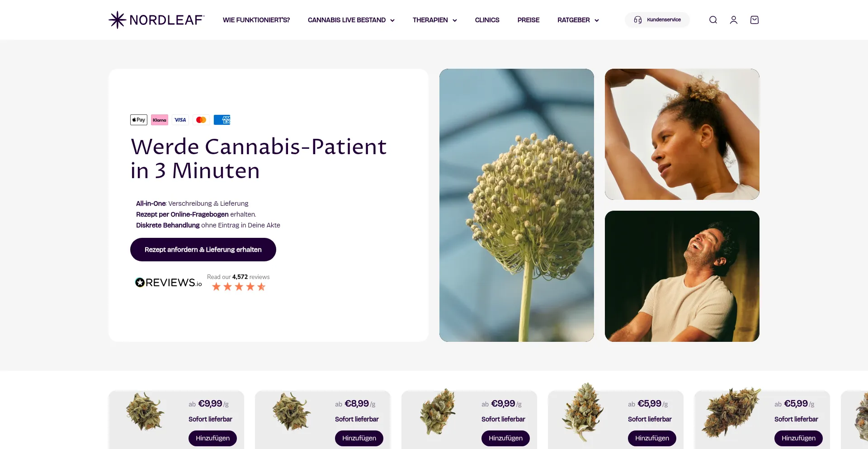Expand the Cannabis Live Bestand dropdown
The width and height of the screenshot is (868, 449).
(x=351, y=20)
